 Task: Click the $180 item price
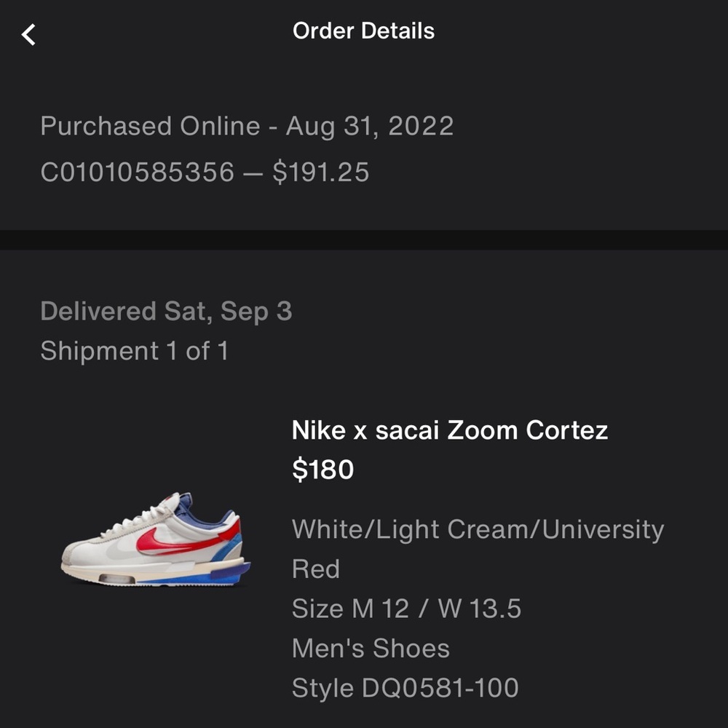322,470
